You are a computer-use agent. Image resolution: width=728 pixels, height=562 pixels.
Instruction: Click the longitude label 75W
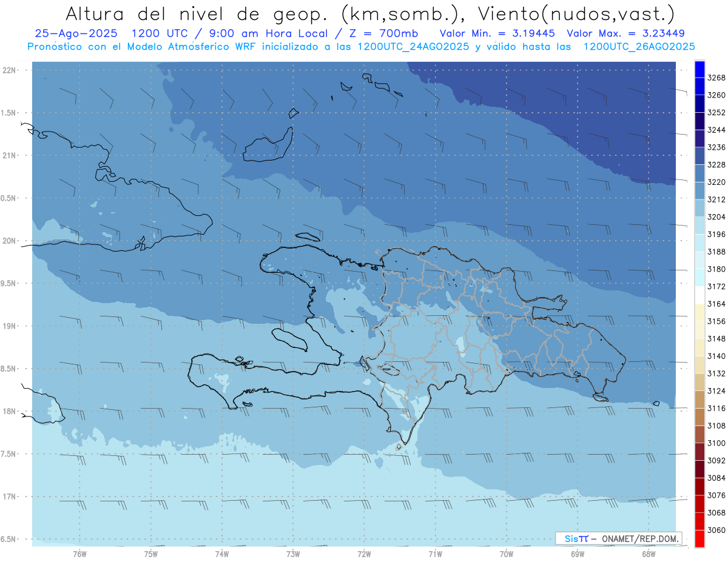click(x=150, y=554)
